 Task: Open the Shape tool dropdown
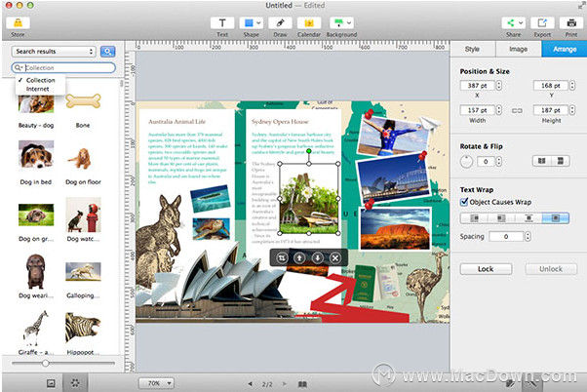pos(258,23)
